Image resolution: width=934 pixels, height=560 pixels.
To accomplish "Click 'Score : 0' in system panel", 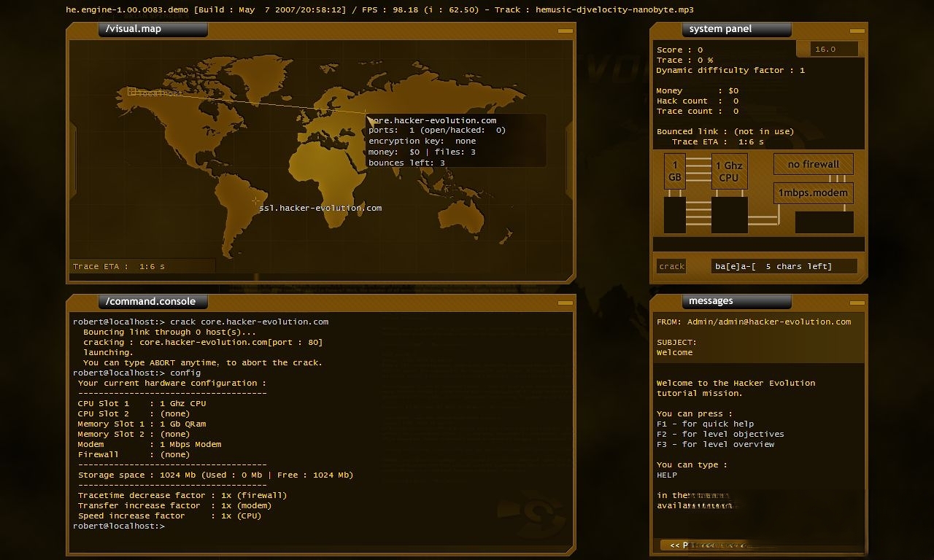I will 679,50.
